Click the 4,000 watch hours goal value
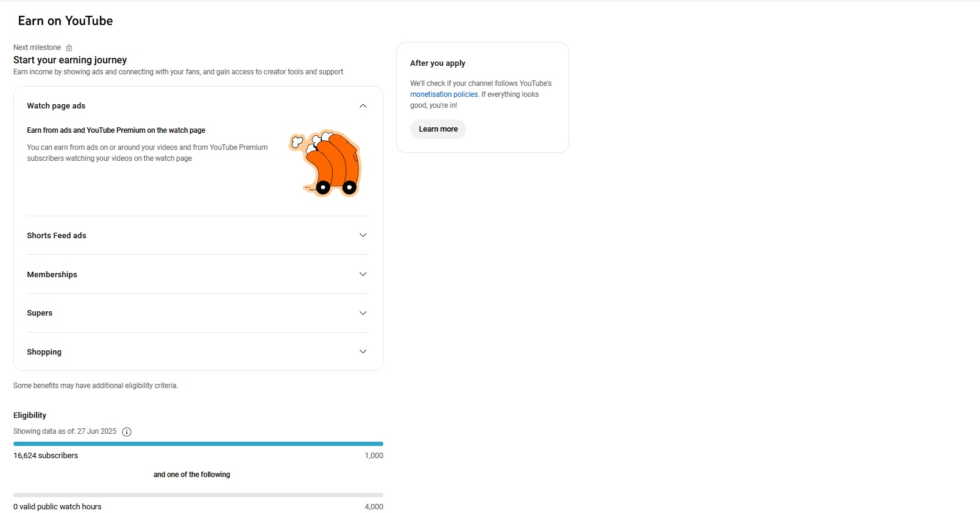This screenshot has height=513, width=980. click(x=374, y=507)
